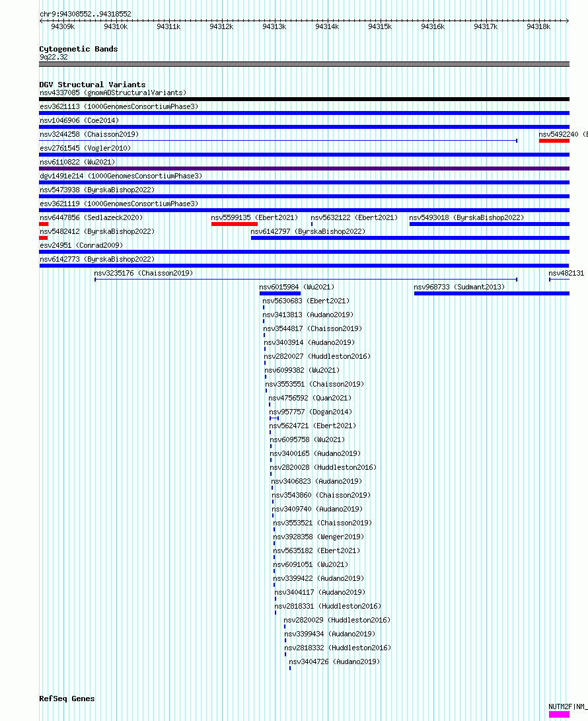This screenshot has width=588, height=721.
Task: Open nsv5630683 (Ebert2021) label
Action: click(306, 301)
